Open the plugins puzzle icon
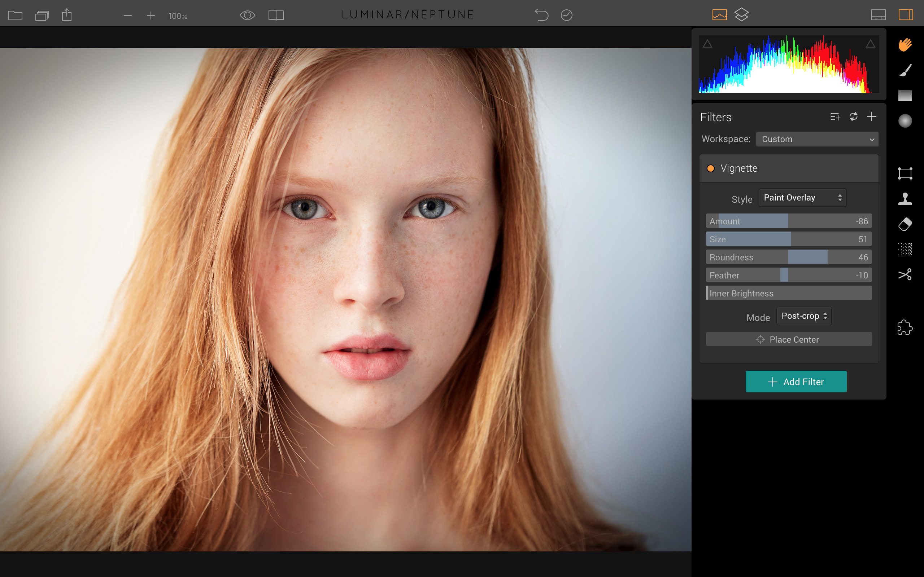This screenshot has height=577, width=924. (x=905, y=327)
